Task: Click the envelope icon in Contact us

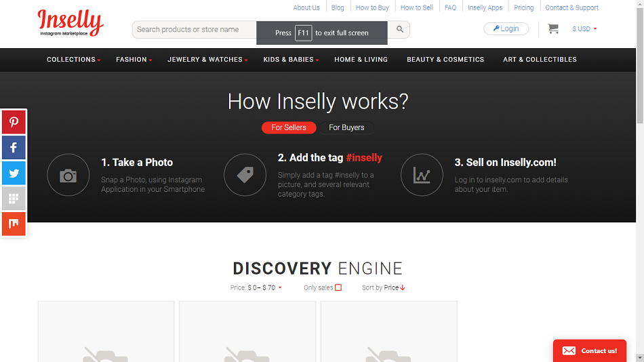Action: pyautogui.click(x=569, y=350)
